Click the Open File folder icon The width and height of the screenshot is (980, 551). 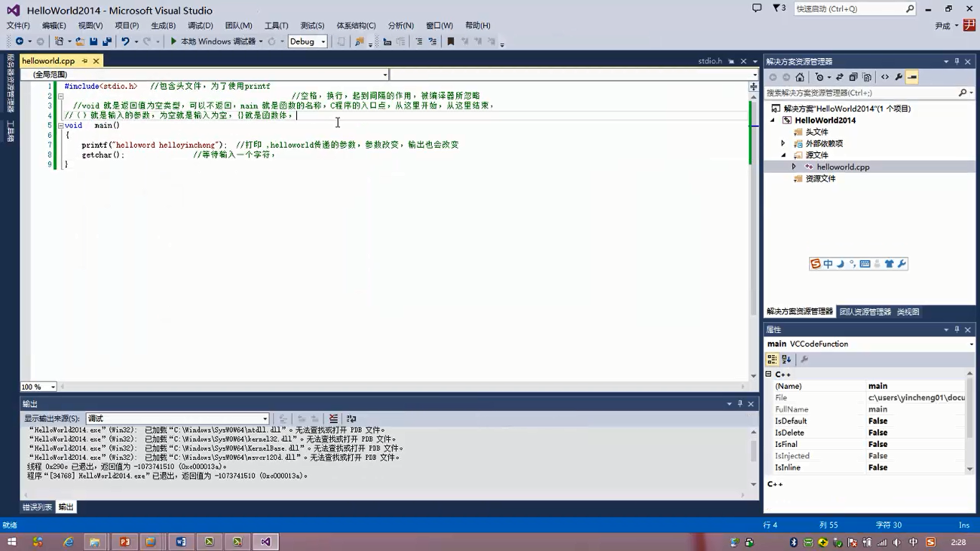[80, 42]
